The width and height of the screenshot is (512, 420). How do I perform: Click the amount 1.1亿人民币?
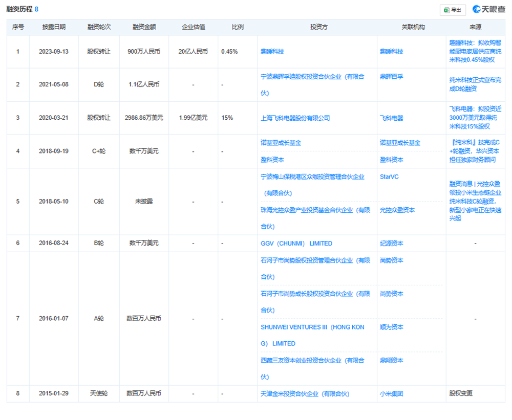coord(144,84)
